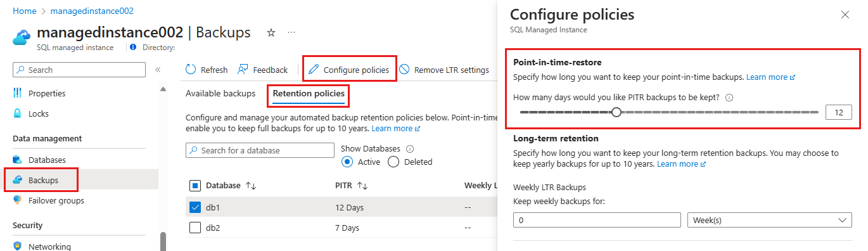This screenshot has height=251, width=868.
Task: Click the Remove LTR settings prohibited icon
Action: (404, 70)
